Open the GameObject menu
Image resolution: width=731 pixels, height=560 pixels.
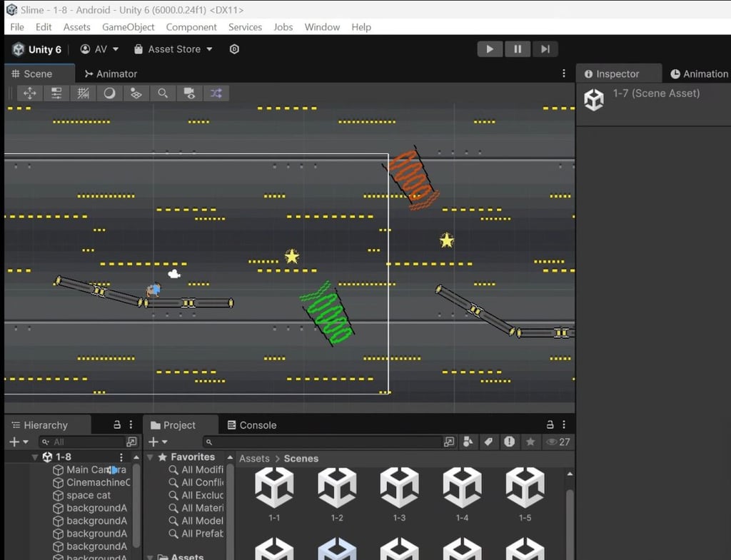pos(128,27)
